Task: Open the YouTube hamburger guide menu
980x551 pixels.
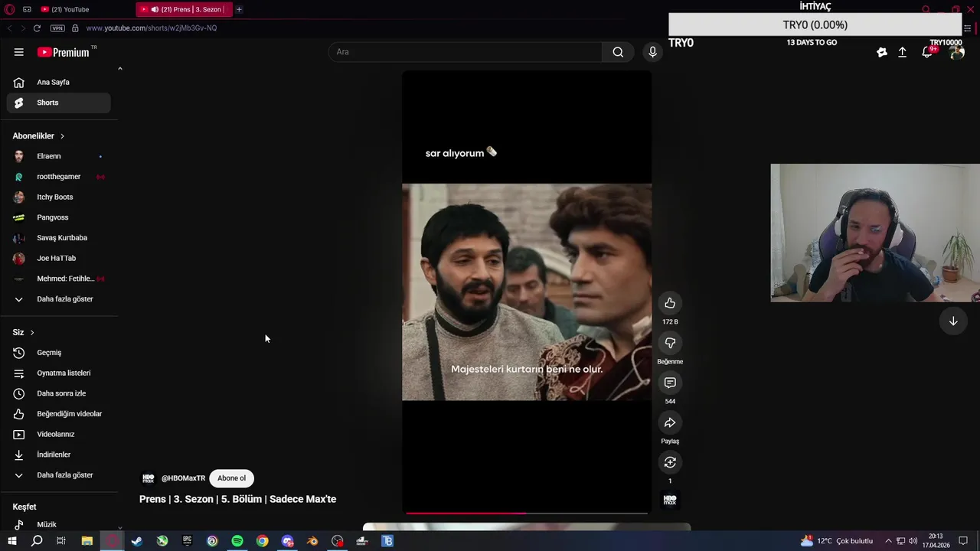Action: (x=18, y=52)
